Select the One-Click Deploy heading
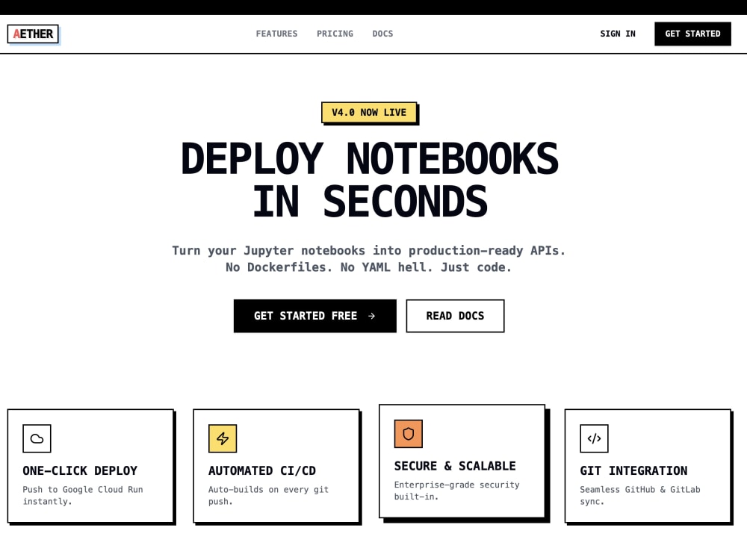 pyautogui.click(x=80, y=470)
